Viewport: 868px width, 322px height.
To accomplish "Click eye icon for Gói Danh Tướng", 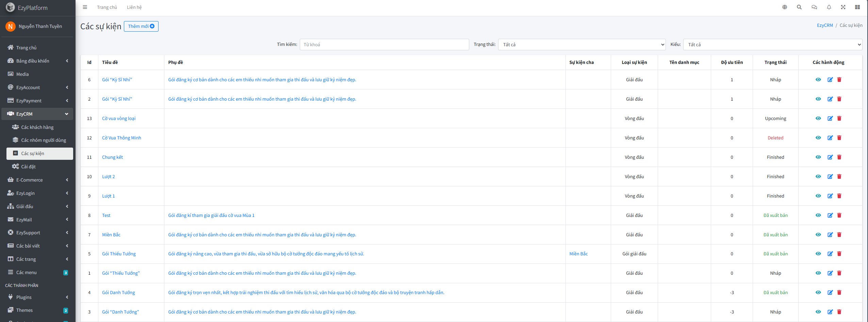I will coord(818,292).
